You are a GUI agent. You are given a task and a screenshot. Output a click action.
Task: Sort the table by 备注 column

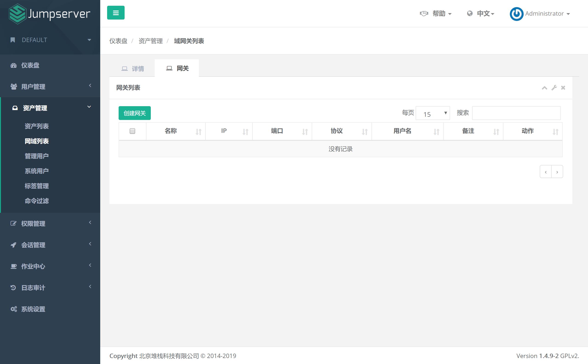tap(473, 131)
